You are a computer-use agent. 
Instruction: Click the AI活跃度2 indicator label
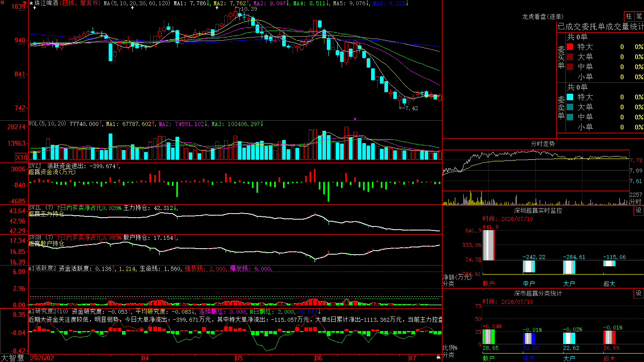click(43, 268)
